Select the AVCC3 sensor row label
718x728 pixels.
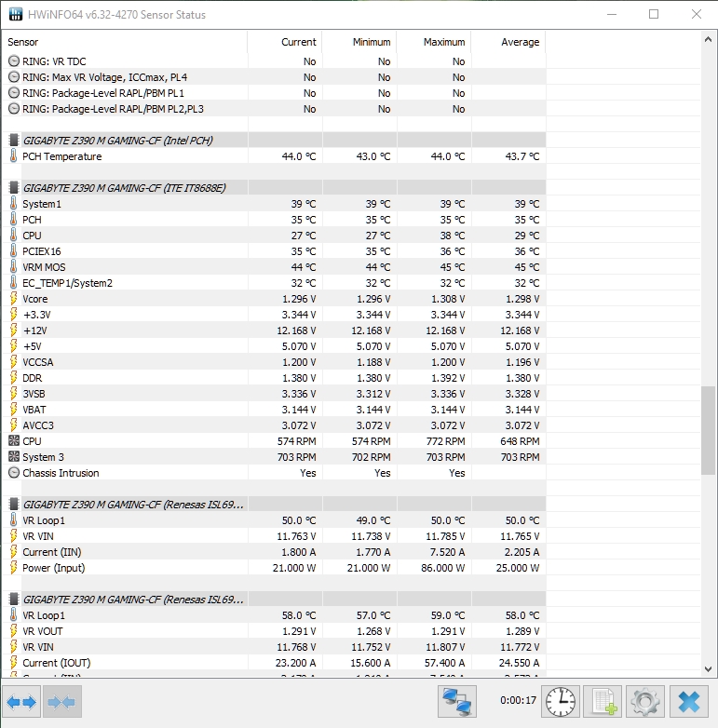point(38,425)
